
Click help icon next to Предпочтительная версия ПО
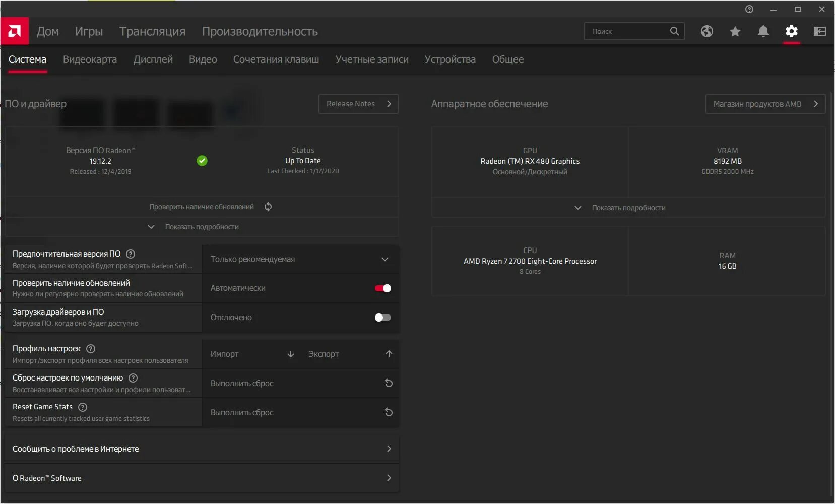point(131,254)
